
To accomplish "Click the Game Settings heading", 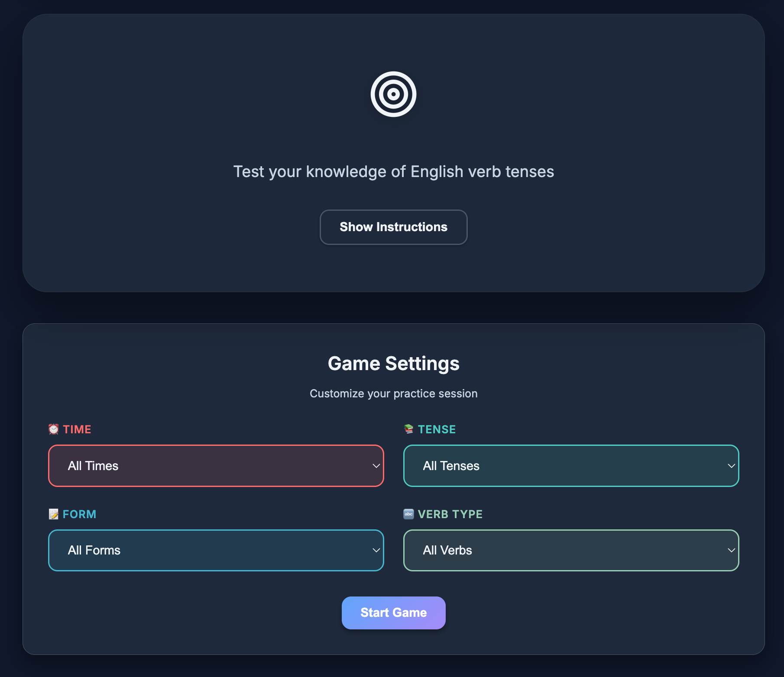I will point(393,364).
